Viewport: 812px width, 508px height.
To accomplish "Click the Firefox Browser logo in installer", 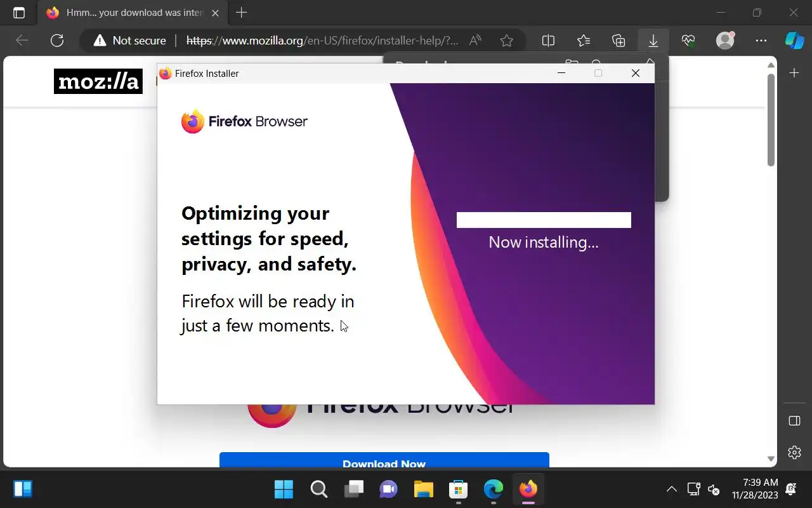I will pyautogui.click(x=244, y=121).
